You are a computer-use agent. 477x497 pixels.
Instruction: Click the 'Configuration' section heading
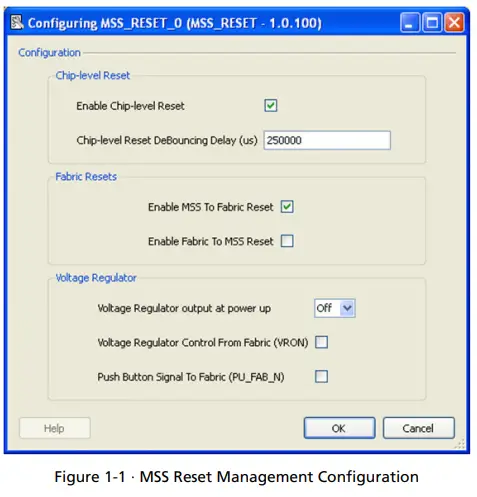click(x=49, y=53)
